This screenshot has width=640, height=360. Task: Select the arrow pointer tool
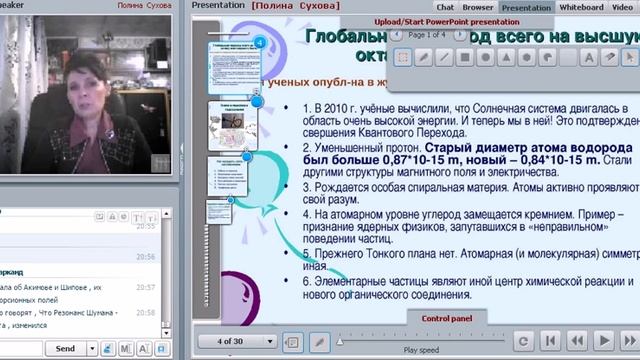coord(630,57)
